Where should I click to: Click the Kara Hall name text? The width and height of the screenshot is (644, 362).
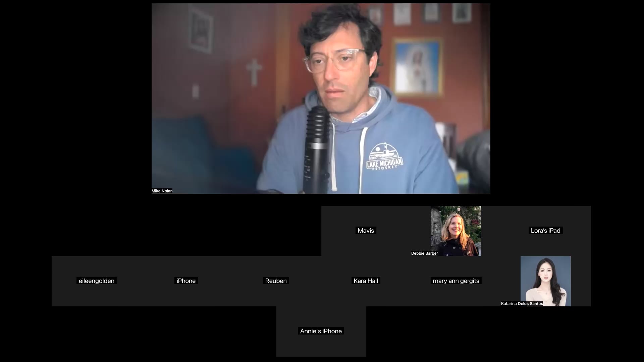pyautogui.click(x=366, y=281)
